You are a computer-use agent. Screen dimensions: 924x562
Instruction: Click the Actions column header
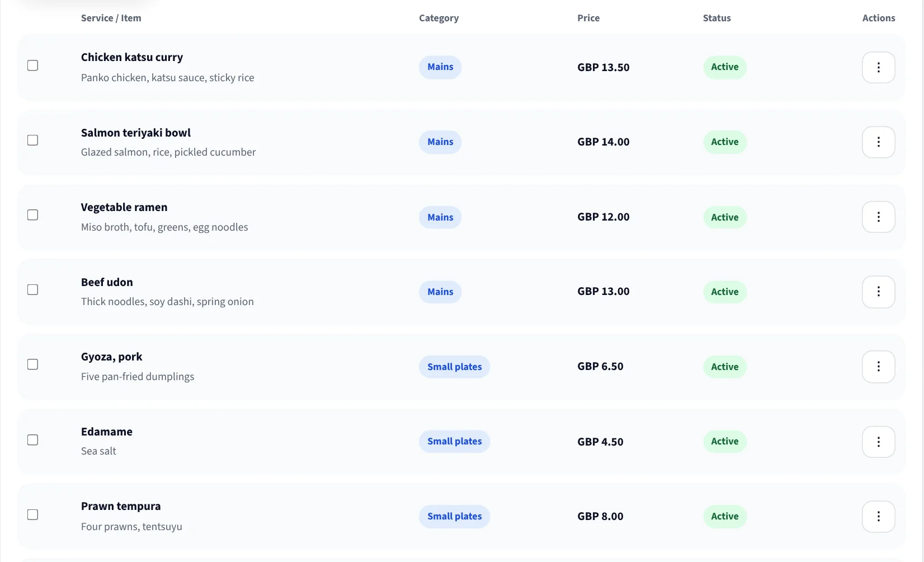(879, 18)
